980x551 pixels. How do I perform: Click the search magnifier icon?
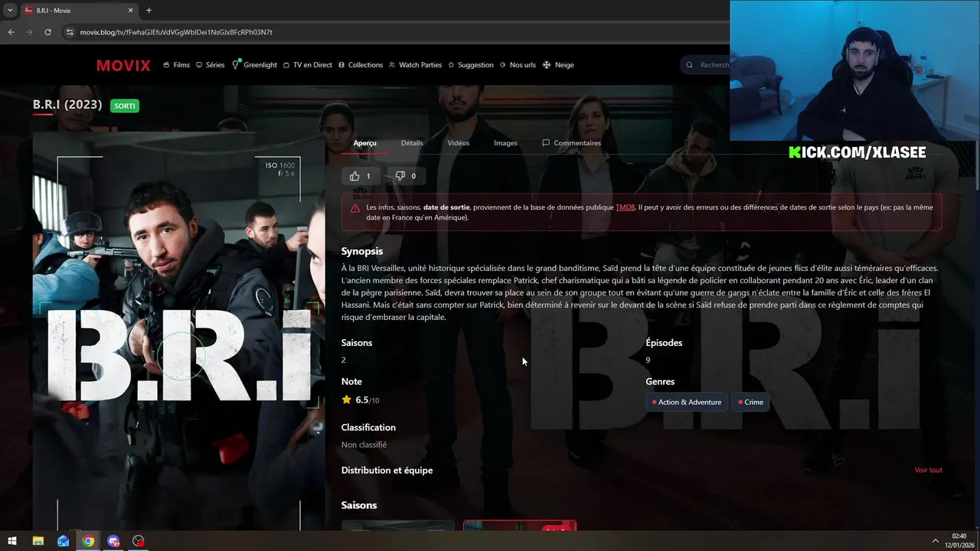[689, 65]
